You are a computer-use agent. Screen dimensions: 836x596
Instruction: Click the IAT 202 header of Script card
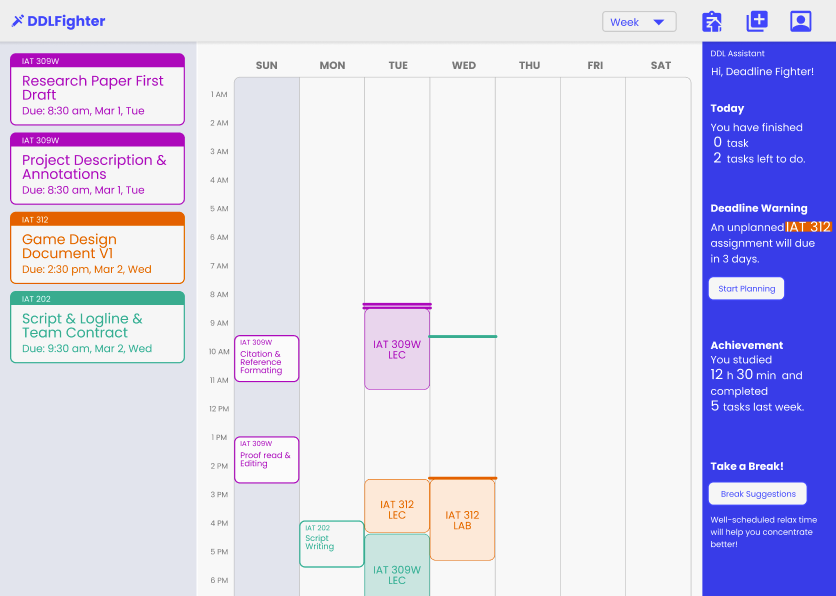[98, 299]
